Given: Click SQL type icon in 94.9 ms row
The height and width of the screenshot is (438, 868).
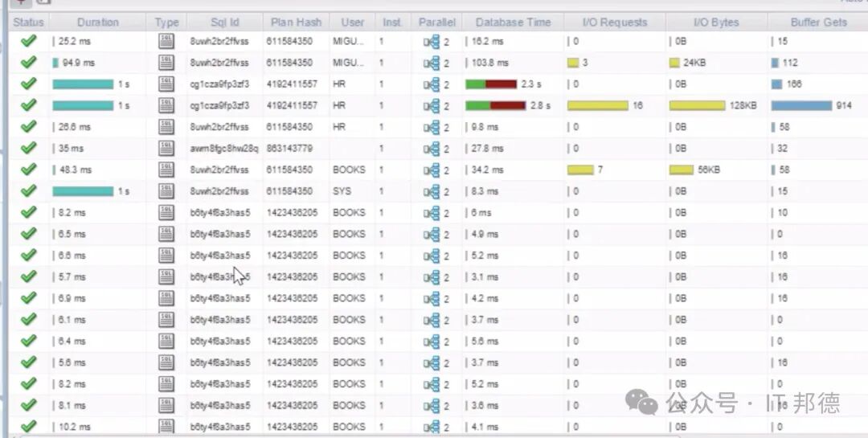Looking at the screenshot, I should (x=166, y=63).
